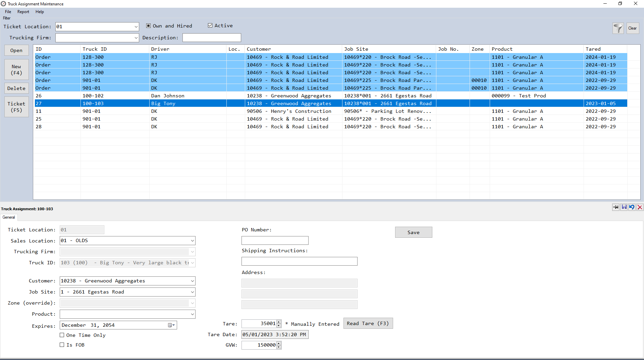Sort by the Tared column header
Viewport: 644px width, 360px height.
click(x=605, y=49)
